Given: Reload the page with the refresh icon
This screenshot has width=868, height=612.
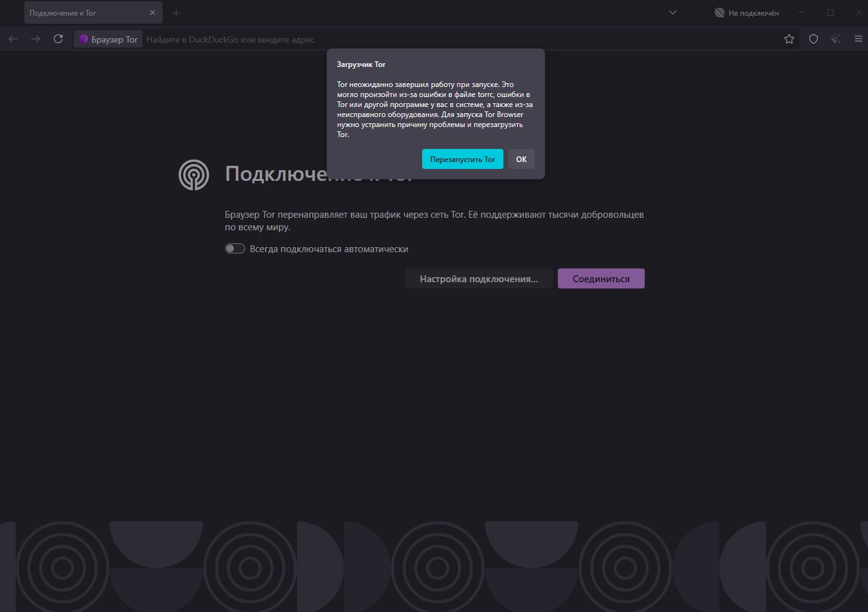Looking at the screenshot, I should 58,39.
